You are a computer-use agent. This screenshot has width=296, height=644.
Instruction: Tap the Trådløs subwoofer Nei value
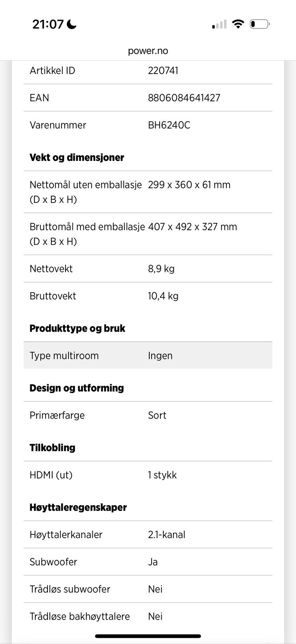click(x=155, y=589)
